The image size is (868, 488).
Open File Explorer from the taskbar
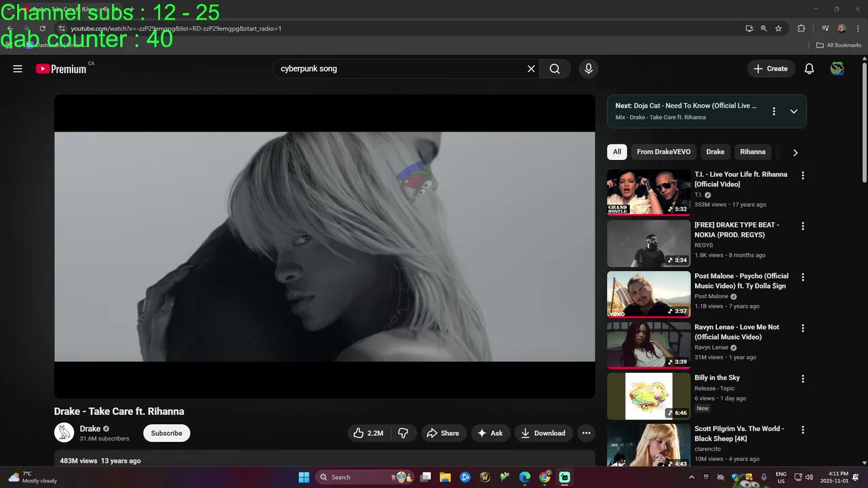pyautogui.click(x=446, y=477)
